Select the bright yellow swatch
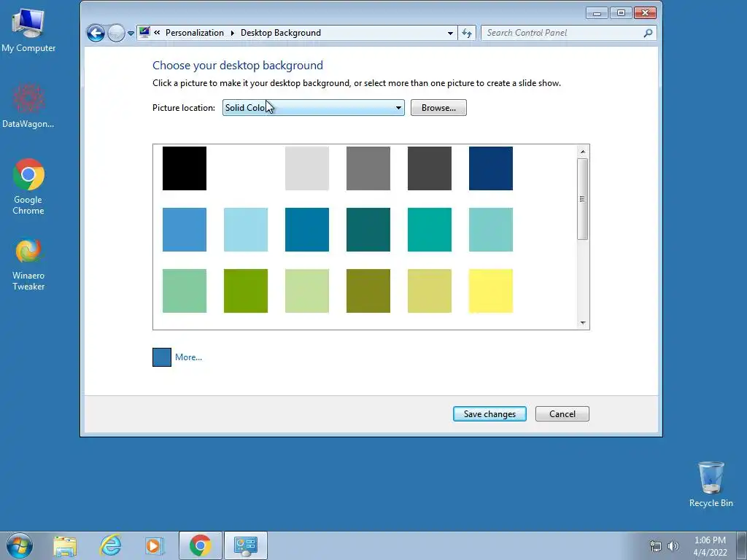This screenshot has height=560, width=747. (x=491, y=291)
